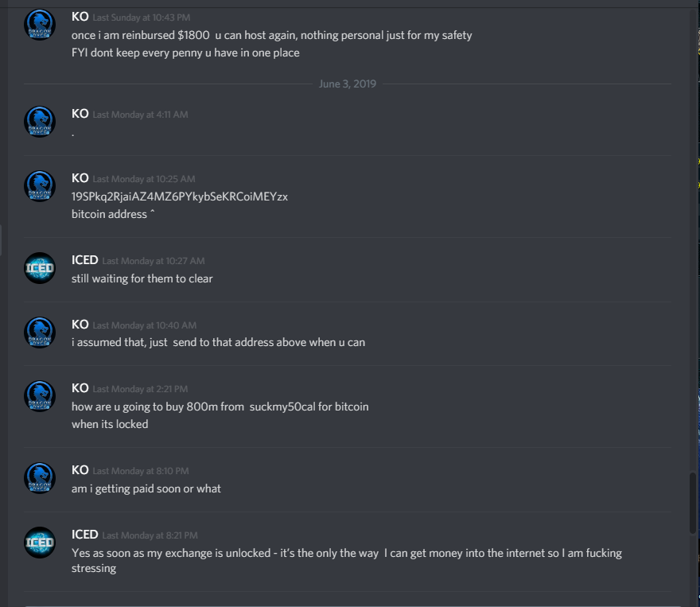
Task: Open KO's avatar on the 2:21 PM message
Action: pos(40,396)
